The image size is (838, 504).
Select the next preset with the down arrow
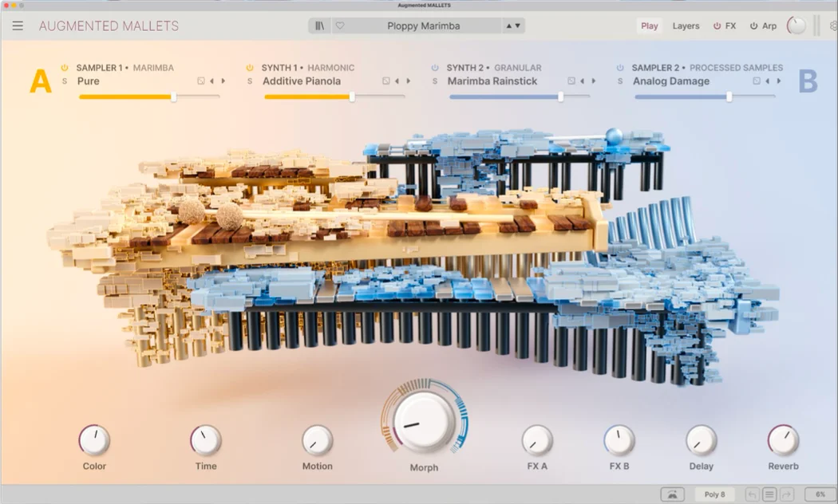click(x=517, y=26)
